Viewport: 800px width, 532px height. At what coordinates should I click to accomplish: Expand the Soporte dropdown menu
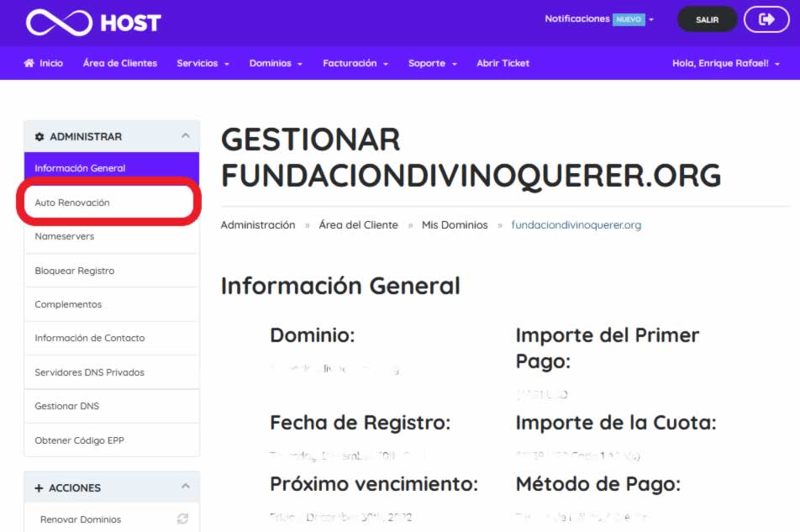click(432, 63)
